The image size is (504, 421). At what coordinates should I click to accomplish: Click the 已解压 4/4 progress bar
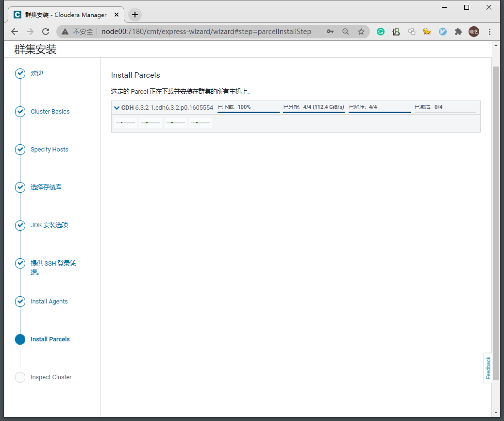380,112
